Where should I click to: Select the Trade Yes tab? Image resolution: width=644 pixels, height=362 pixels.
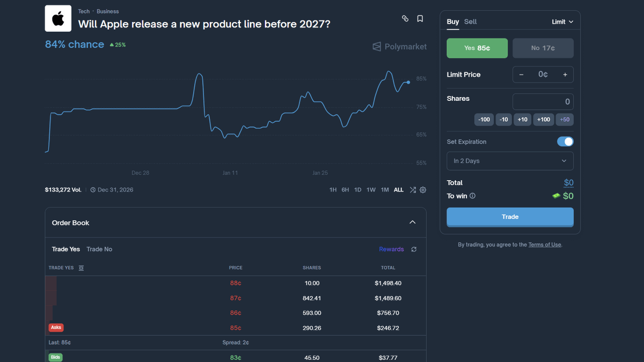tap(66, 249)
